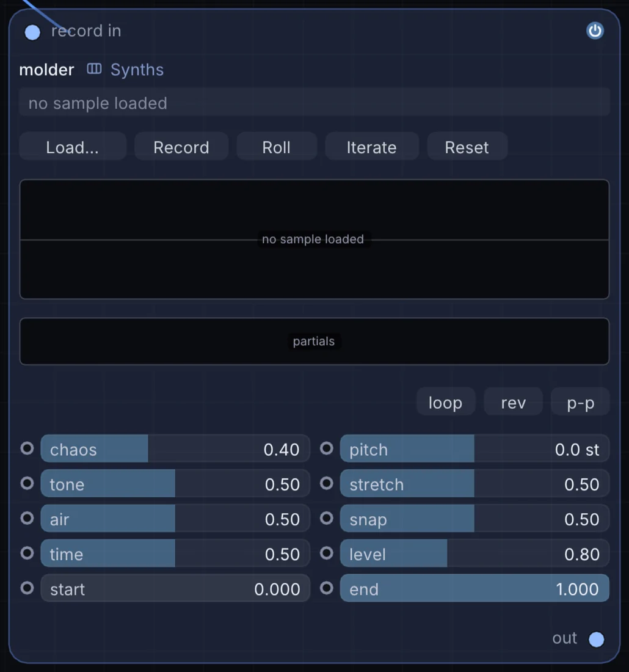Image resolution: width=629 pixels, height=672 pixels.
Task: Click the Reset button
Action: [467, 147]
